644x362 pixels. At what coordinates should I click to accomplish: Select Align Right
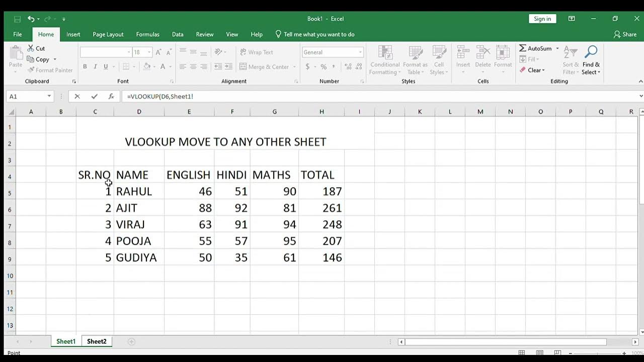tap(204, 66)
